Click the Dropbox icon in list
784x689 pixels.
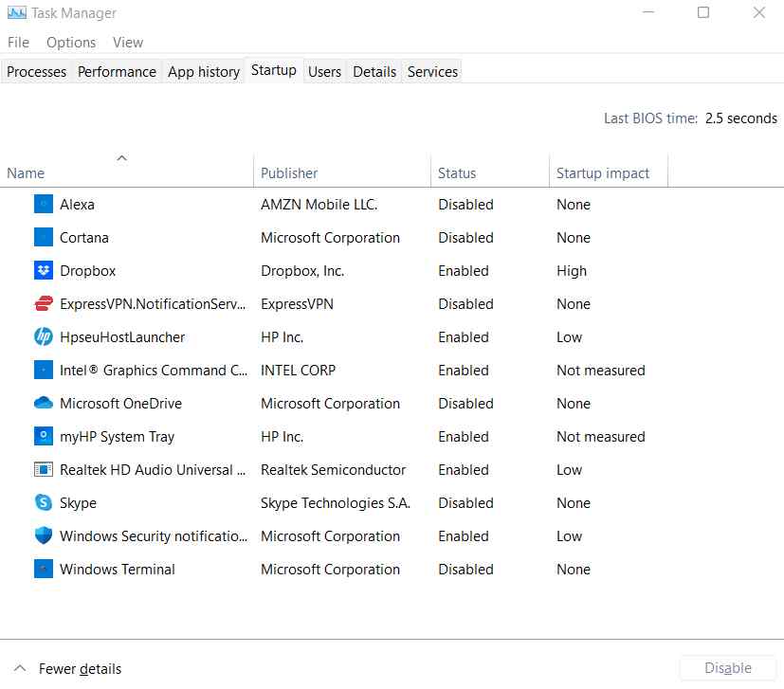(x=44, y=270)
